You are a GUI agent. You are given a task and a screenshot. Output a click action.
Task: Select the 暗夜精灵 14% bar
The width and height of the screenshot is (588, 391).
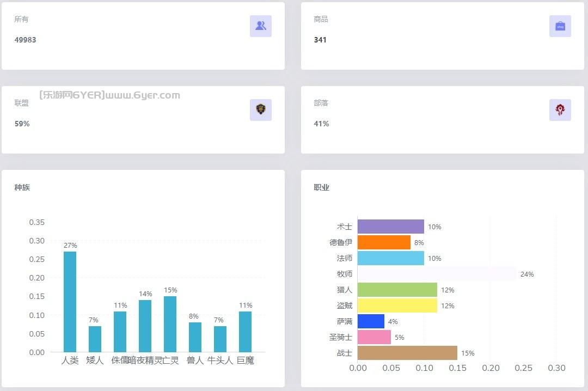(145, 326)
